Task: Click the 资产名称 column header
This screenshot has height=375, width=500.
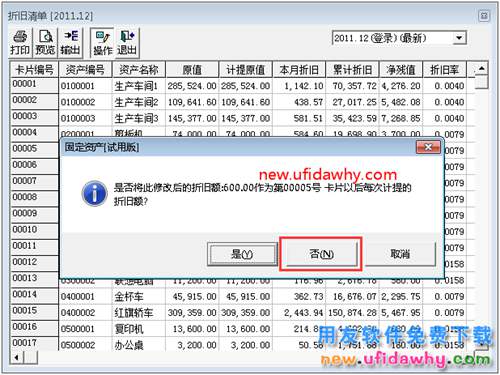Action: [x=139, y=70]
